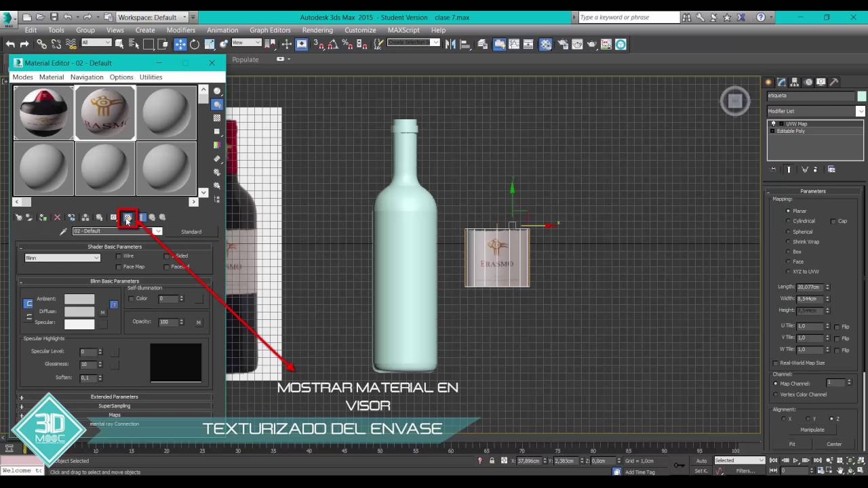Activate the Select and Link tool
Image resolution: width=868 pixels, height=488 pixels.
pos(42,44)
